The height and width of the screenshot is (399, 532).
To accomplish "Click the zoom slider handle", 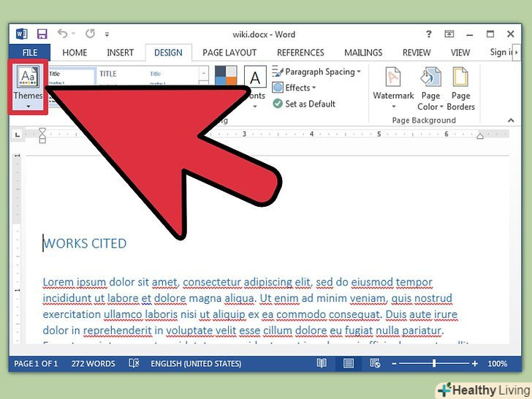I will 434,363.
